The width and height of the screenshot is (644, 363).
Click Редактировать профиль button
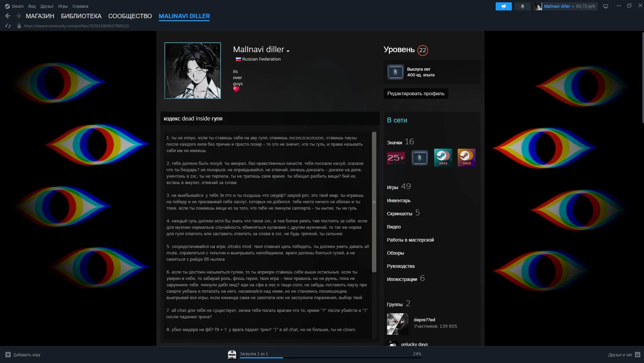[416, 94]
